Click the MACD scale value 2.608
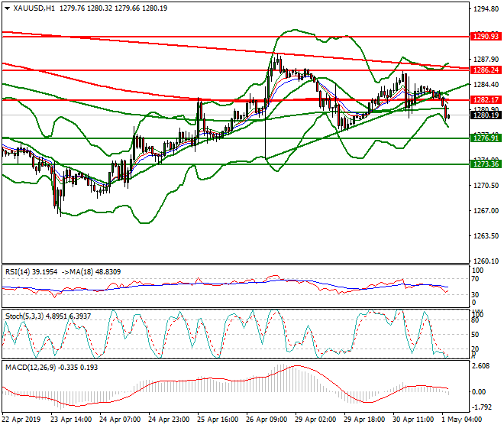Screen dimensions: 504x428 [481, 366]
